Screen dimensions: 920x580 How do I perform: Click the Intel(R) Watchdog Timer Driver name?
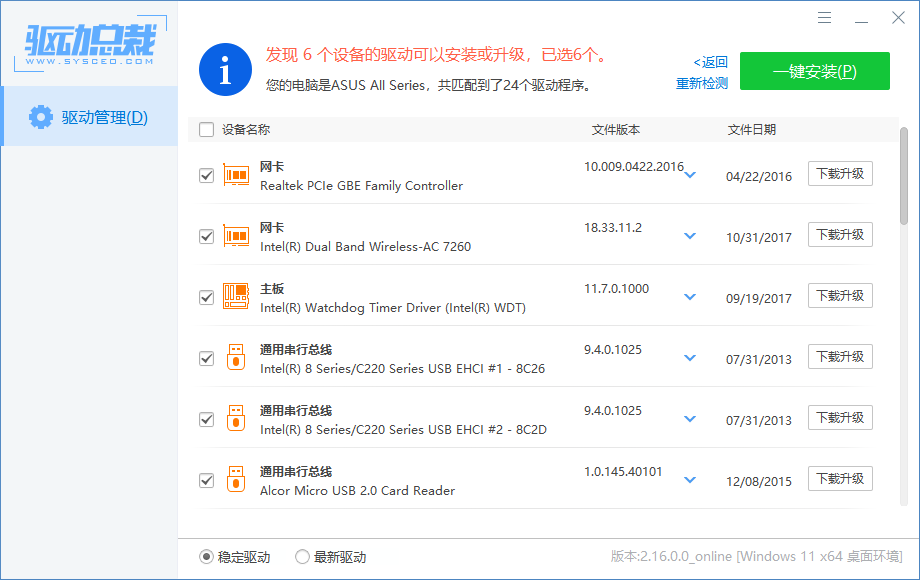pyautogui.click(x=393, y=308)
